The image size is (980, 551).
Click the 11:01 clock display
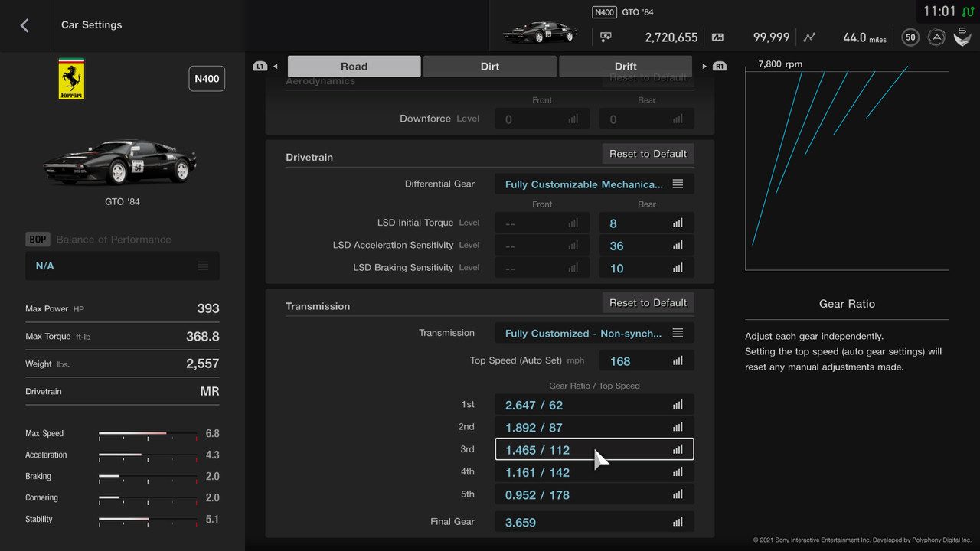tap(939, 11)
